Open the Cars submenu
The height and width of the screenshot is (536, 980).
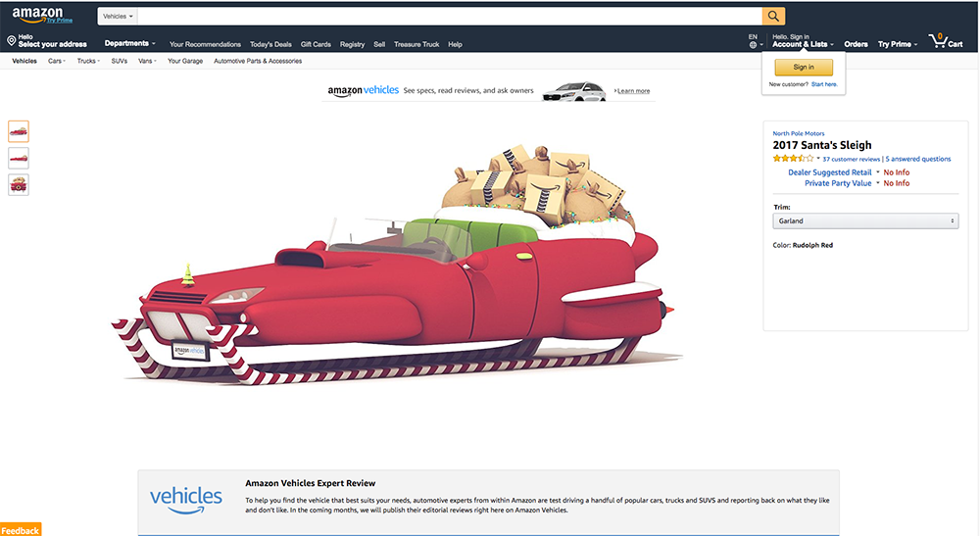tap(56, 61)
